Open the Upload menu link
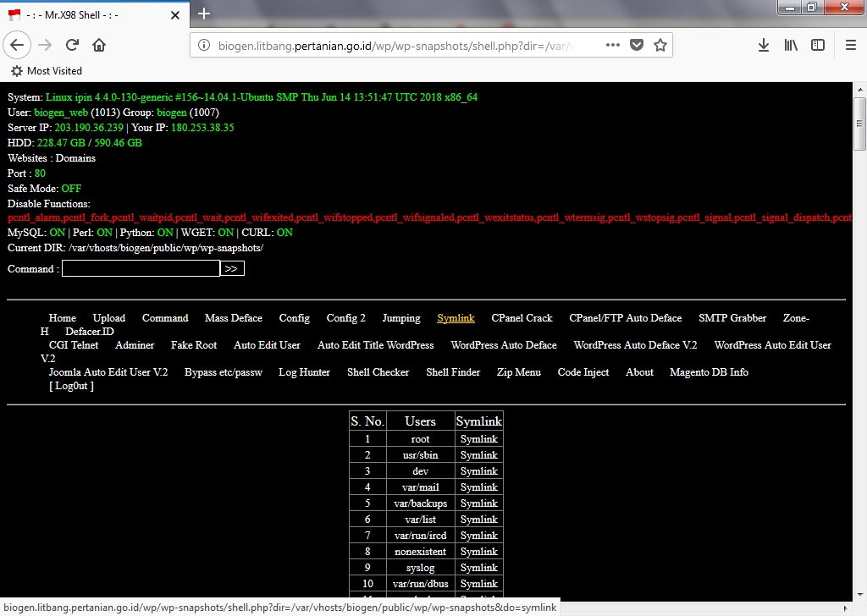The image size is (867, 616). [x=109, y=318]
